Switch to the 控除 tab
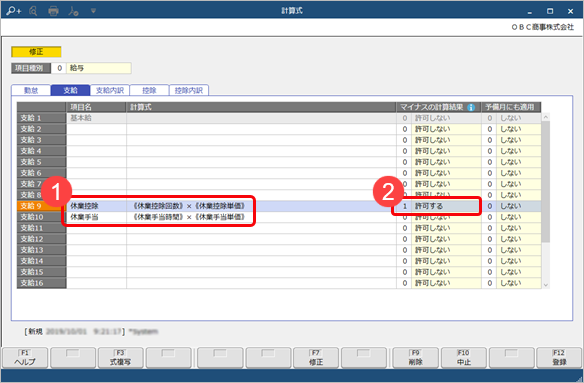Screen dimensions: 584x383 click(149, 90)
